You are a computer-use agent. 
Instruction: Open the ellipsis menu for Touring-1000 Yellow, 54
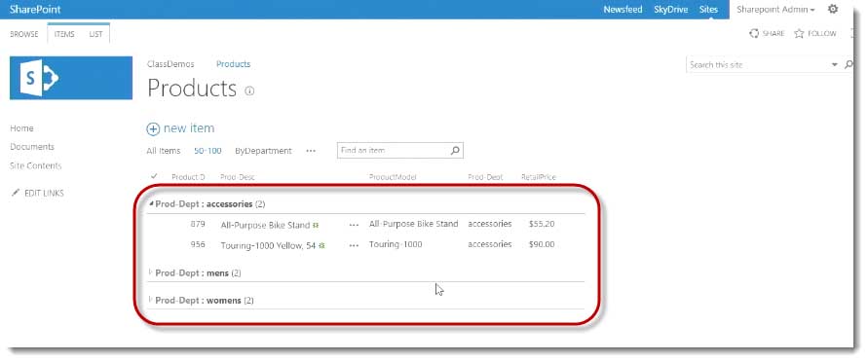point(355,245)
